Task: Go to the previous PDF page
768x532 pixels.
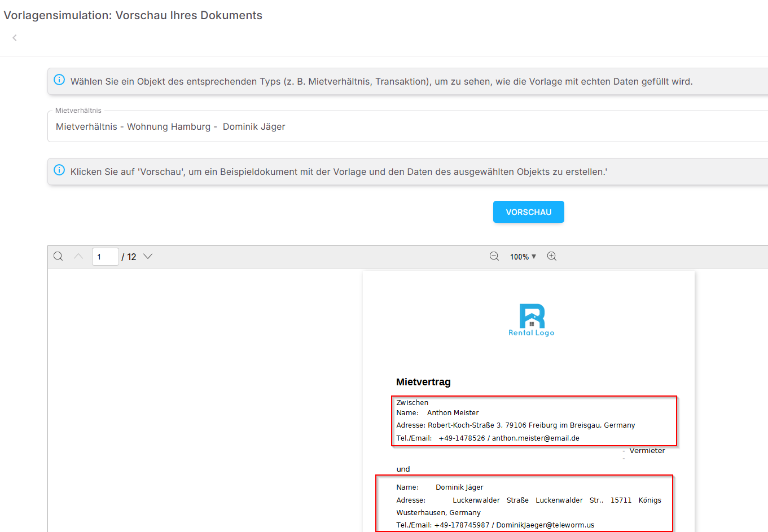Action: (x=78, y=257)
